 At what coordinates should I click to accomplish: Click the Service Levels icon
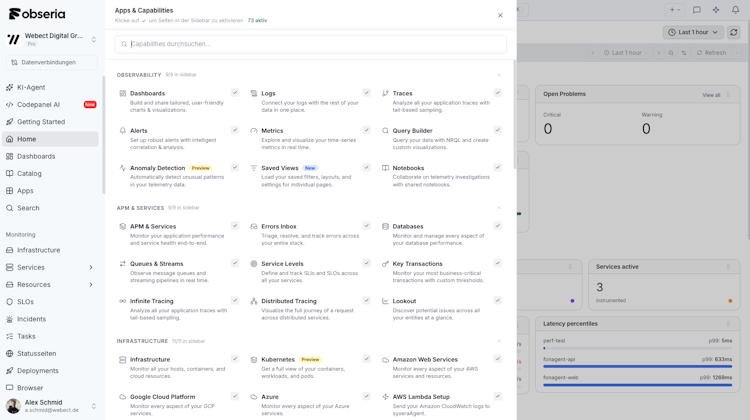click(254, 264)
